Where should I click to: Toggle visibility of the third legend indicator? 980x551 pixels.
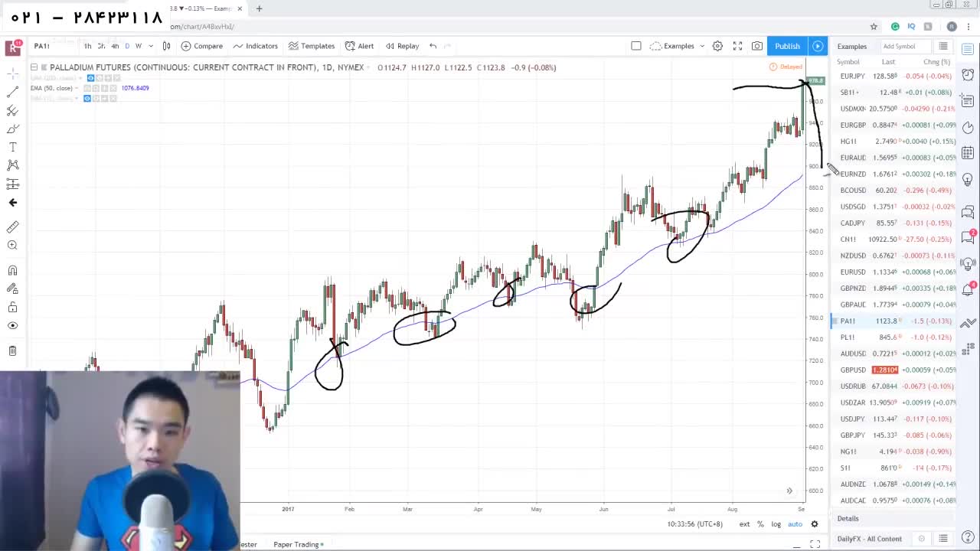pos(87,98)
